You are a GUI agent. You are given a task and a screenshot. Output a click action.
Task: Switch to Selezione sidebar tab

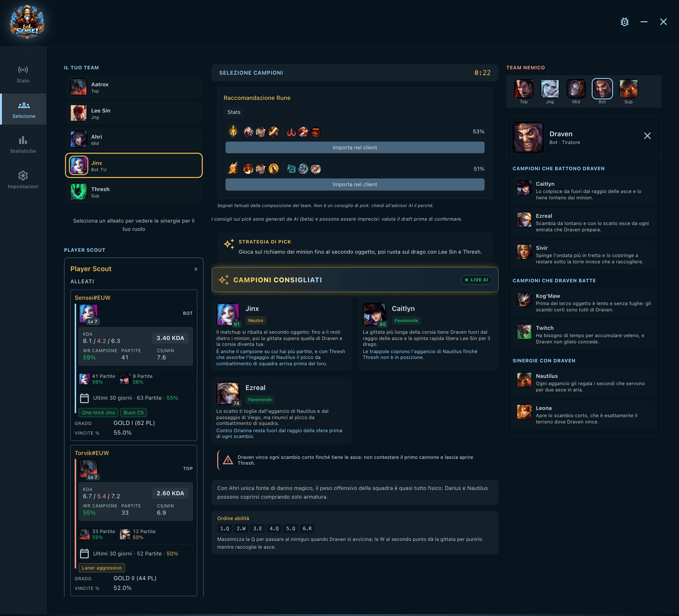(24, 110)
